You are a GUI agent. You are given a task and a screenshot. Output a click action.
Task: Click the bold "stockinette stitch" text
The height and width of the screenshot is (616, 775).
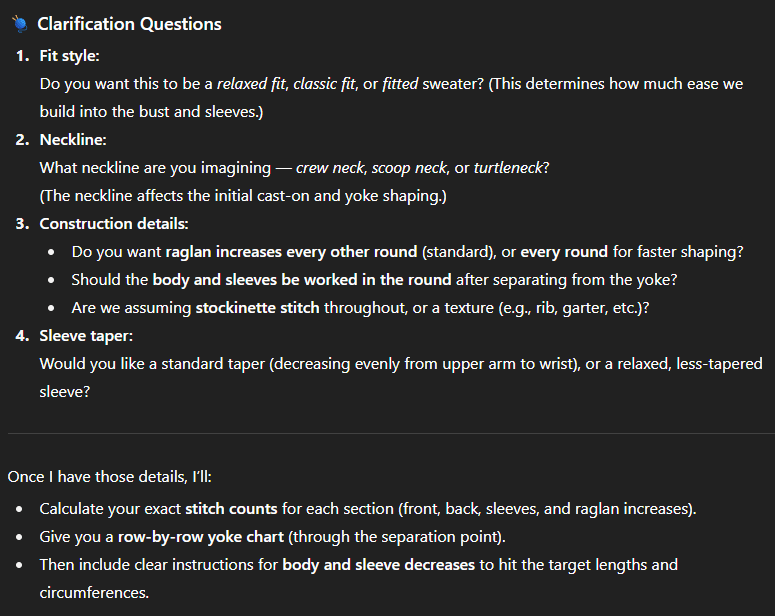[x=258, y=308]
